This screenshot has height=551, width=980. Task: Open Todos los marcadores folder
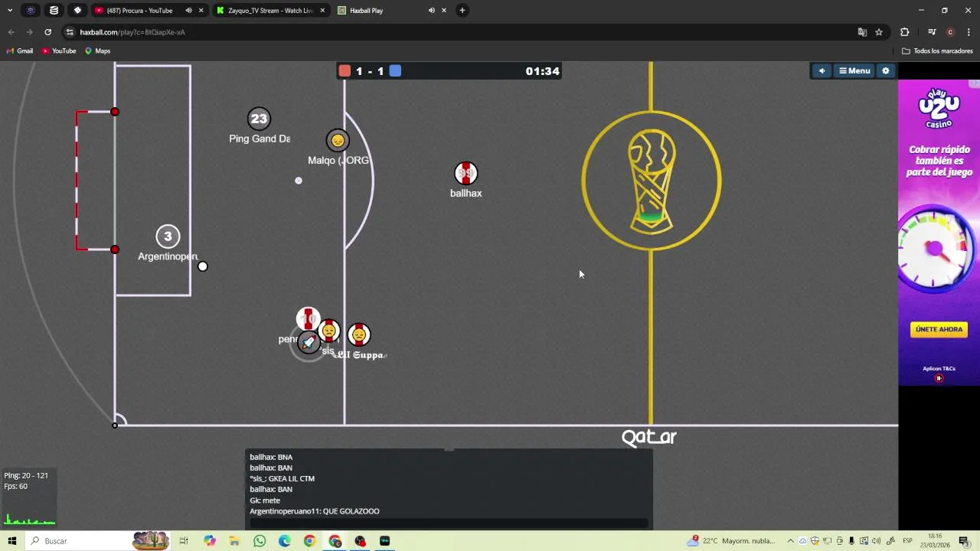(x=937, y=51)
